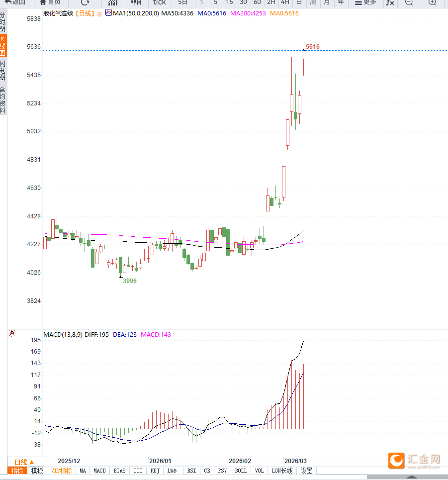The height and width of the screenshot is (480, 448).
Task: Click the DEA:123 value label
Action: point(124,335)
